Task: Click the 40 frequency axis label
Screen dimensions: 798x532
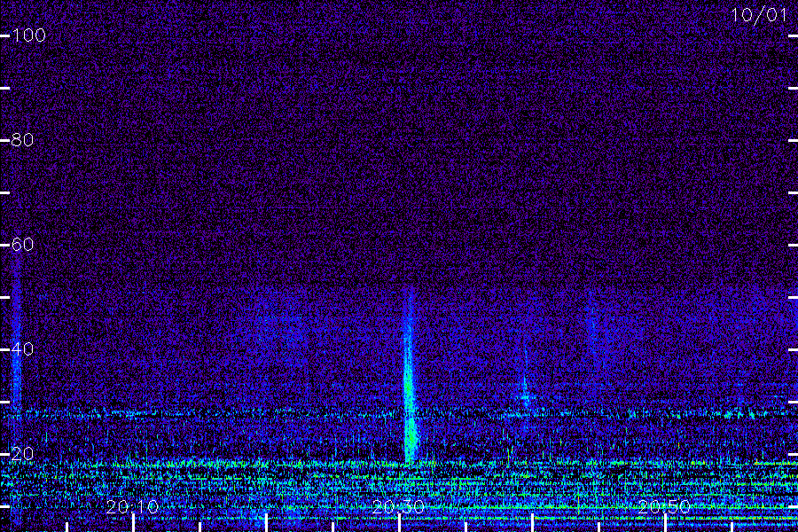Action: click(22, 349)
